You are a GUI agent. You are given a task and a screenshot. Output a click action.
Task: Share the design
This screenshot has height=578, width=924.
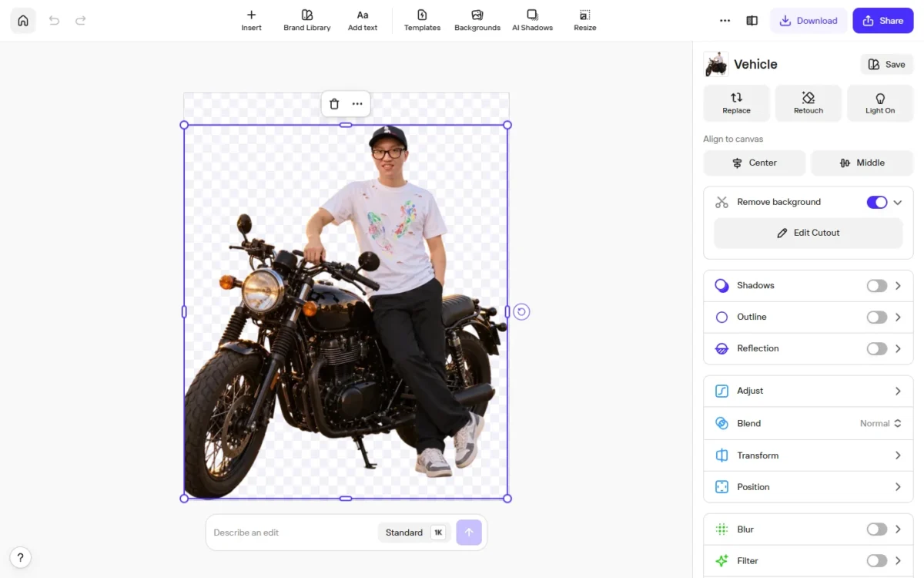click(883, 21)
